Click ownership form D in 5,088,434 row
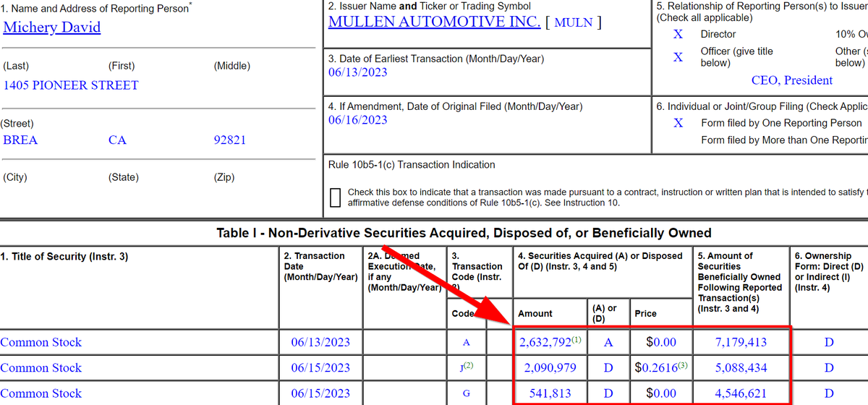 click(x=829, y=368)
